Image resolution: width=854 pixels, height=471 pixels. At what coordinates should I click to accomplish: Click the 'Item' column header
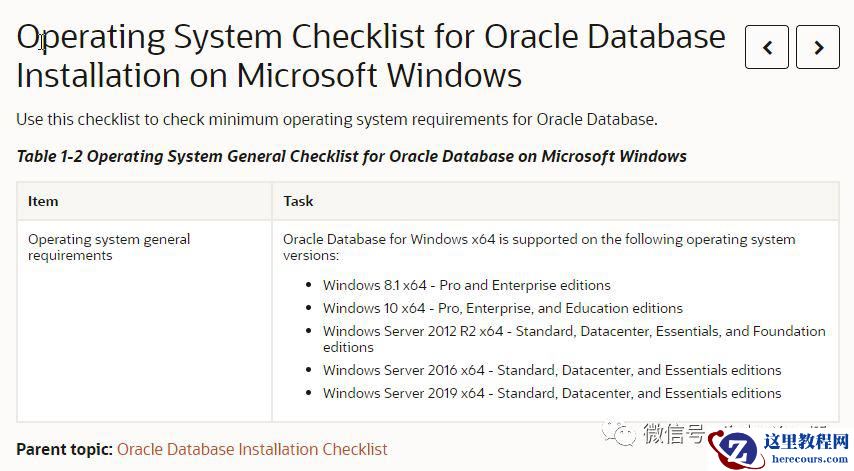[x=43, y=201]
